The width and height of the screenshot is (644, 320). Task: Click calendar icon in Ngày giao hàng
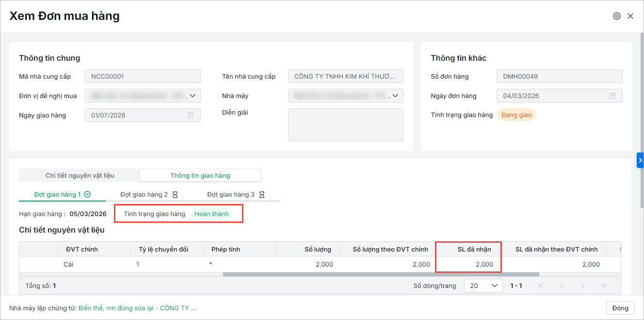tap(191, 115)
